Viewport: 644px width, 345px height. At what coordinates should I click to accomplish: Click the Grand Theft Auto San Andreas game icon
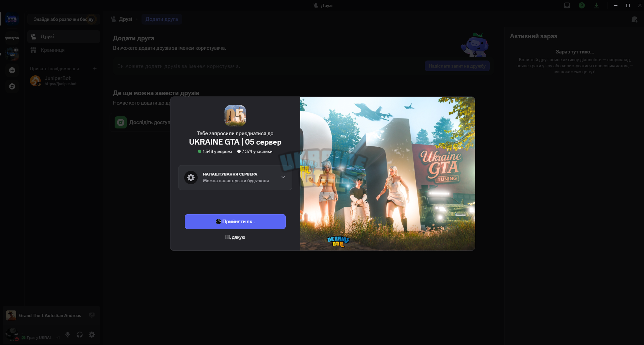point(11,315)
